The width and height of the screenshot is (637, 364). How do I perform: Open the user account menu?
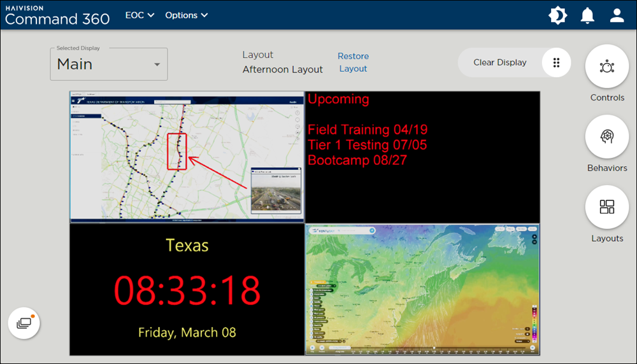click(617, 15)
